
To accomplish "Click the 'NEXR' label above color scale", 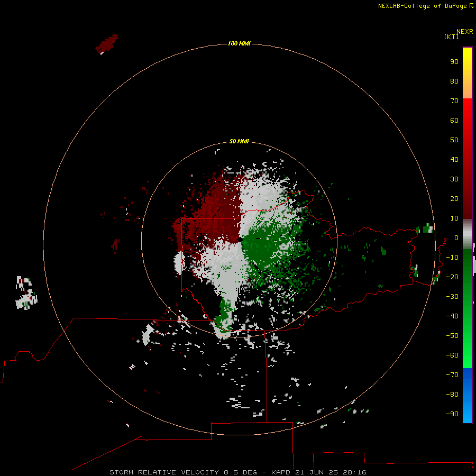I will (464, 32).
